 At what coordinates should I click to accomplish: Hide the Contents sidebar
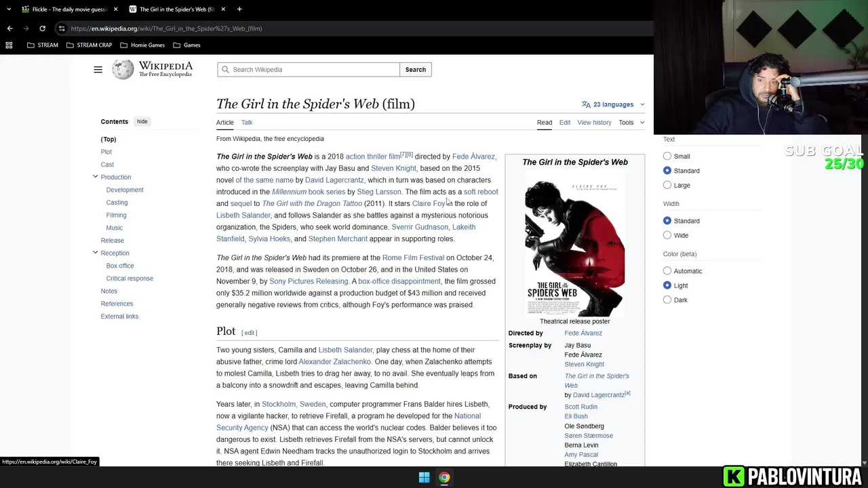tap(142, 121)
